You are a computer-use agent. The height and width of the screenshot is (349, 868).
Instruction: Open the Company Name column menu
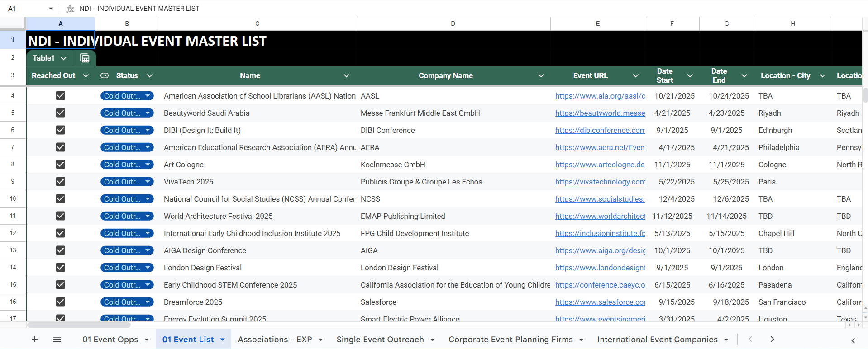click(x=541, y=76)
